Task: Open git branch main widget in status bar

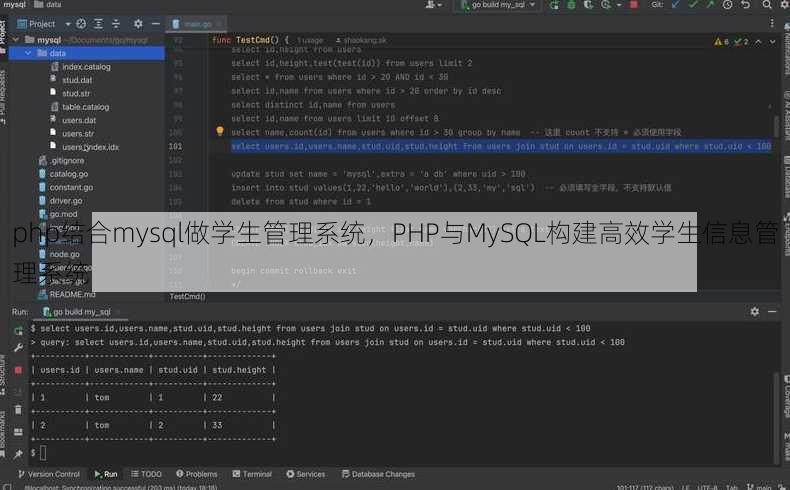Action: [x=759, y=487]
